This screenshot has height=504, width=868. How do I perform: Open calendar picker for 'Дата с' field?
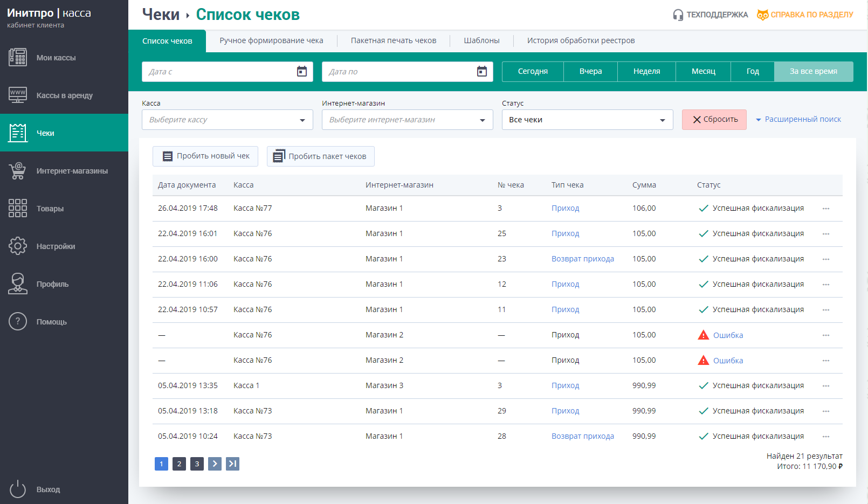(x=302, y=72)
